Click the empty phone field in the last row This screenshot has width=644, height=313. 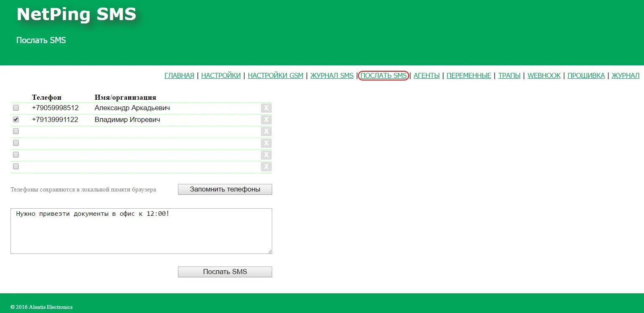[x=62, y=167]
